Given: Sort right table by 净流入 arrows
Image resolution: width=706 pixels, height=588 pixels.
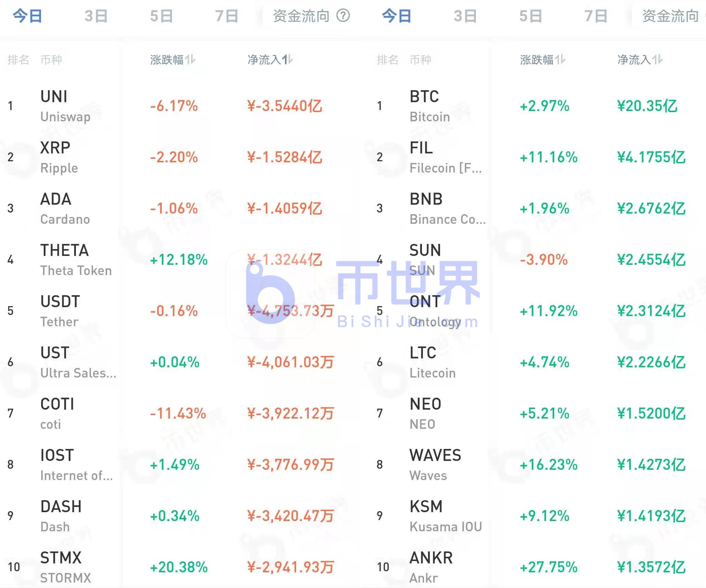Looking at the screenshot, I should (657, 60).
